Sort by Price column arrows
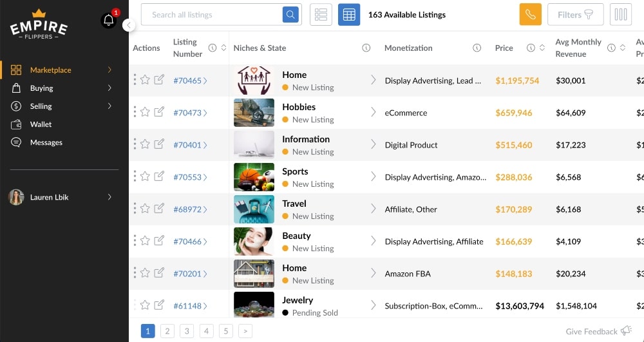This screenshot has height=342, width=644. [x=542, y=48]
